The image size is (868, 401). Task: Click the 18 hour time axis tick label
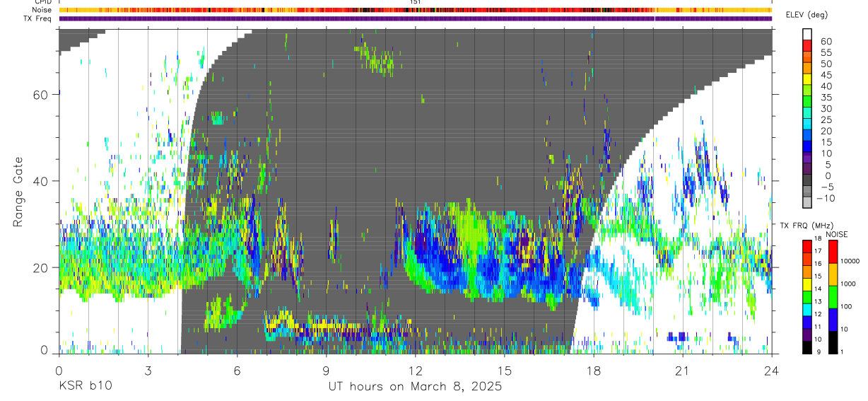click(x=593, y=370)
